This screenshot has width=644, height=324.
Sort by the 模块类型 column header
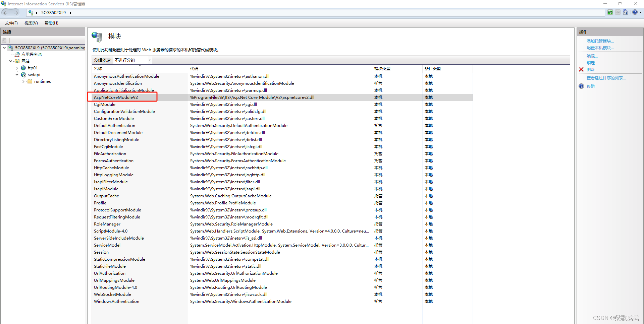pos(397,69)
